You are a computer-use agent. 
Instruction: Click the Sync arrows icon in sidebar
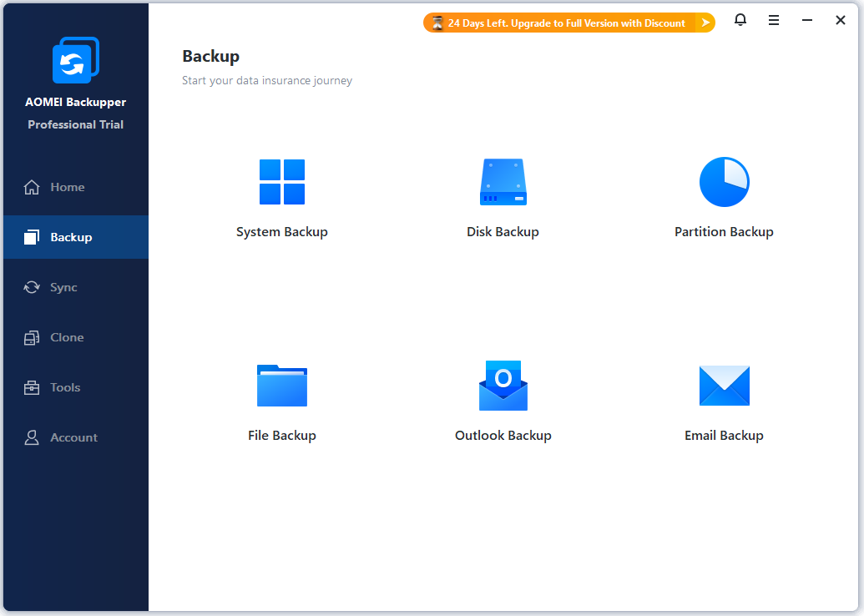[32, 287]
